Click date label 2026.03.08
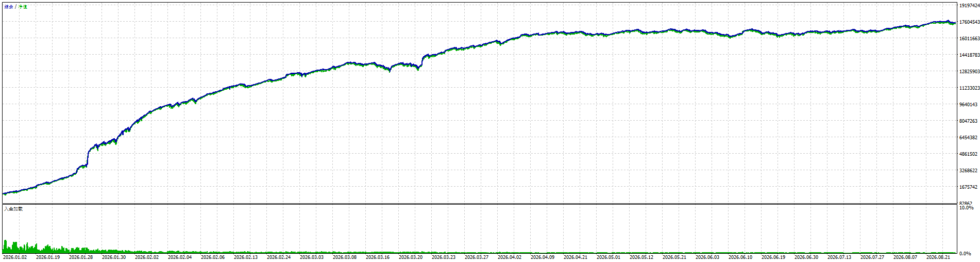 (345, 257)
